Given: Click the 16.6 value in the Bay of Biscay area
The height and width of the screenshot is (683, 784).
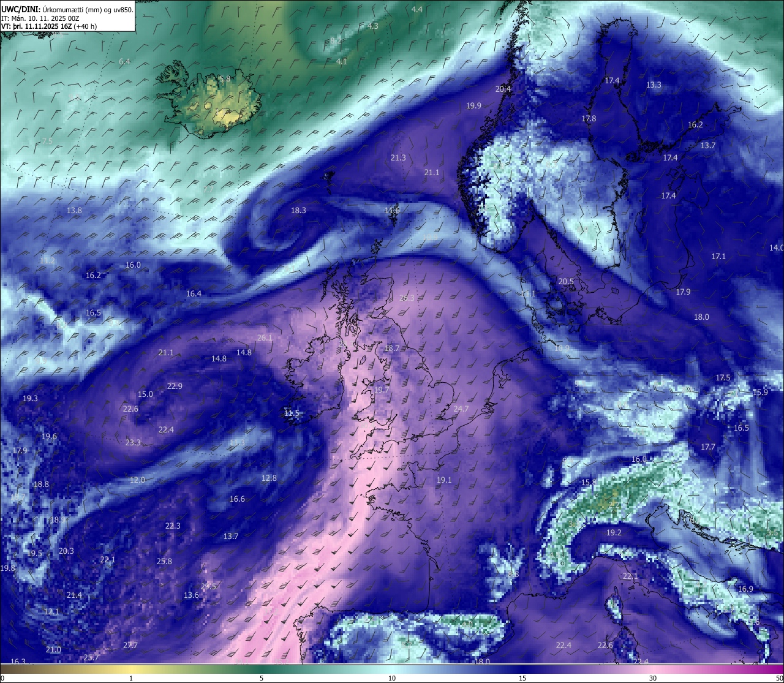Looking at the screenshot, I should (x=237, y=499).
